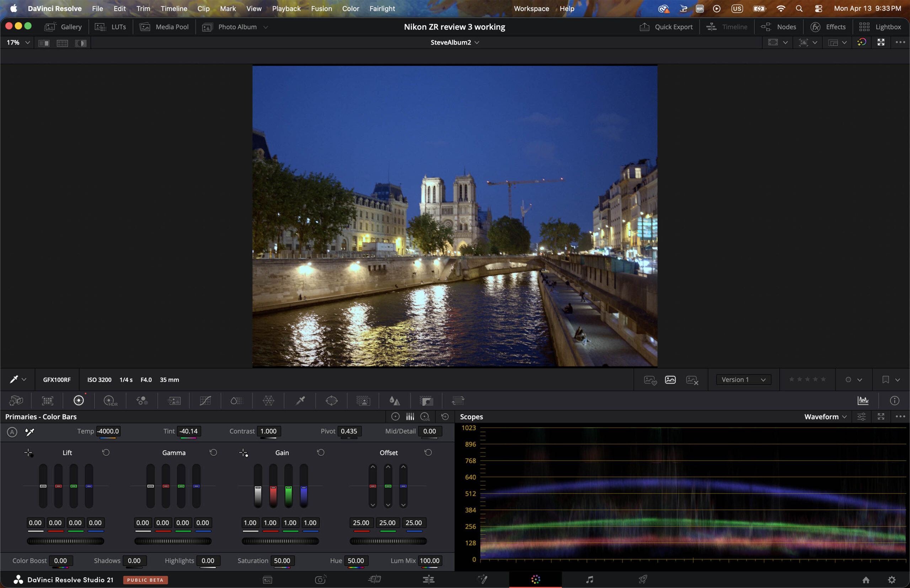The image size is (910, 588).
Task: Switch to the Fairlight page
Action: click(x=589, y=579)
